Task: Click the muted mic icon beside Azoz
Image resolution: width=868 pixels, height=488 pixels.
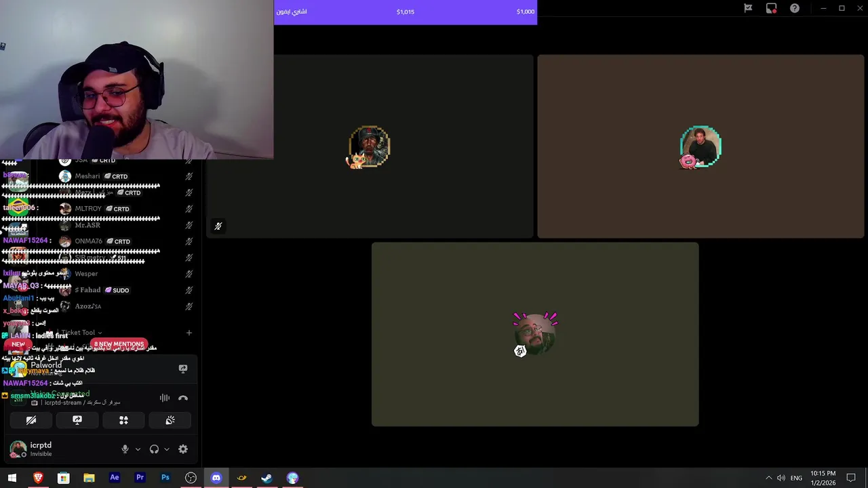Action: 189,306
